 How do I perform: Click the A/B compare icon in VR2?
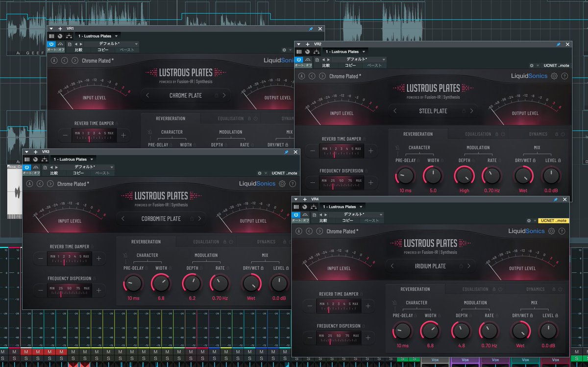[x=301, y=76]
